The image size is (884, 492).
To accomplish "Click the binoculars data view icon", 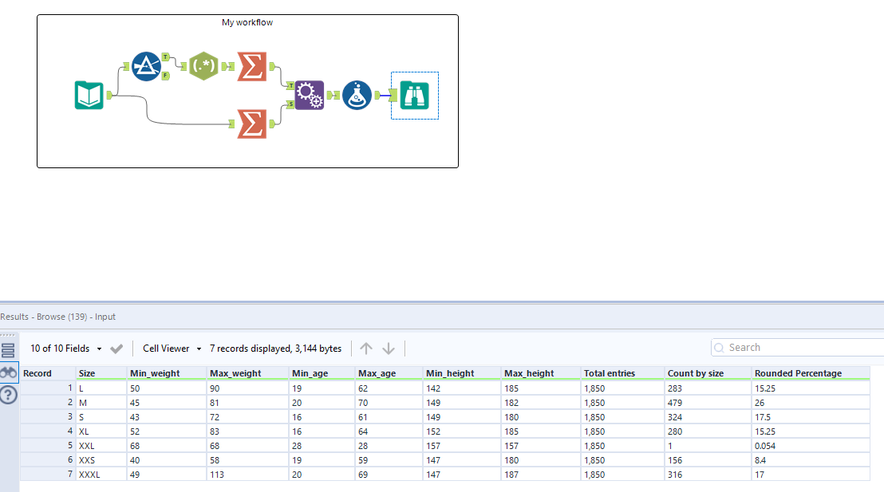I will tap(8, 373).
